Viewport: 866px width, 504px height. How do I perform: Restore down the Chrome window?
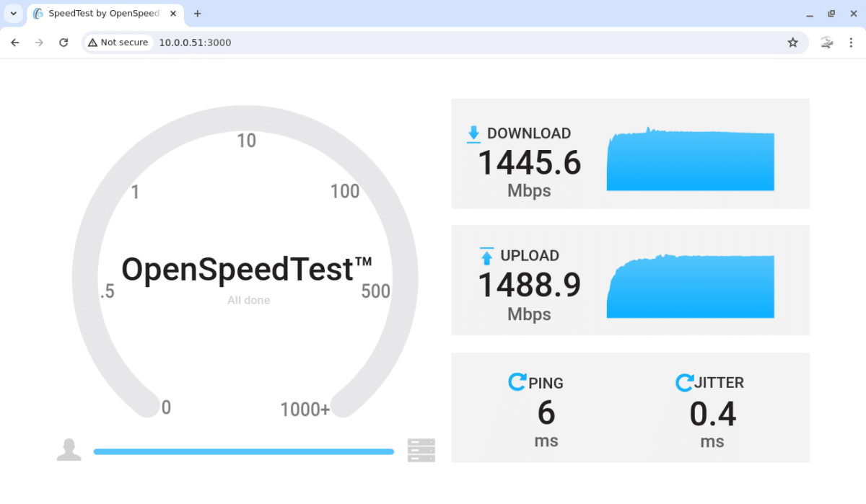click(x=831, y=14)
